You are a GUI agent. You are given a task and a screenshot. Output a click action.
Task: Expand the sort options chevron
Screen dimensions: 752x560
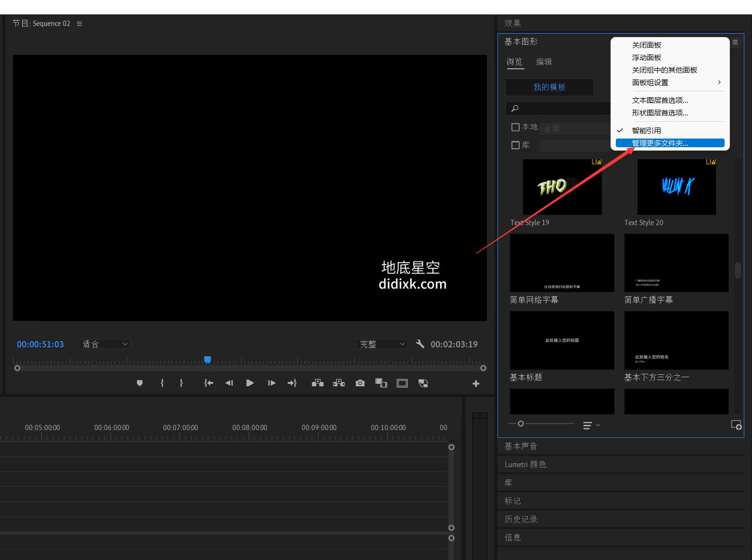point(598,425)
